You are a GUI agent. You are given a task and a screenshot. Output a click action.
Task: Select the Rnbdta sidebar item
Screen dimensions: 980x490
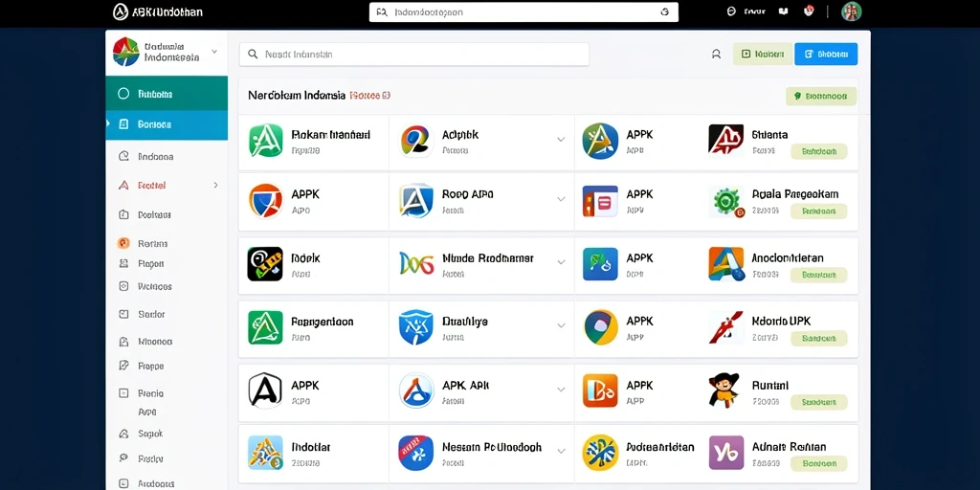click(167, 94)
